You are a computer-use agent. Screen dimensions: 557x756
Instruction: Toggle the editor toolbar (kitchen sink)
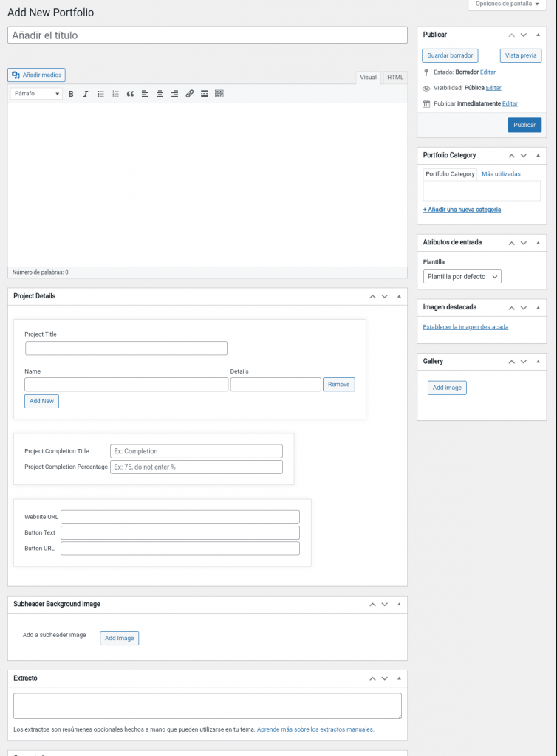(219, 94)
